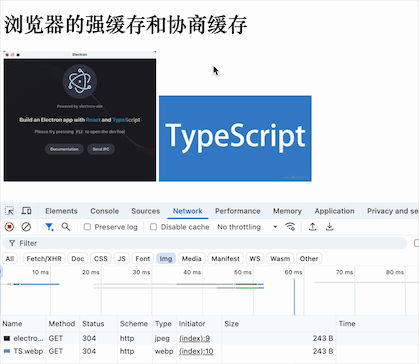Screen dimensions: 419x364
Task: Select the Network tab
Action: [188, 211]
